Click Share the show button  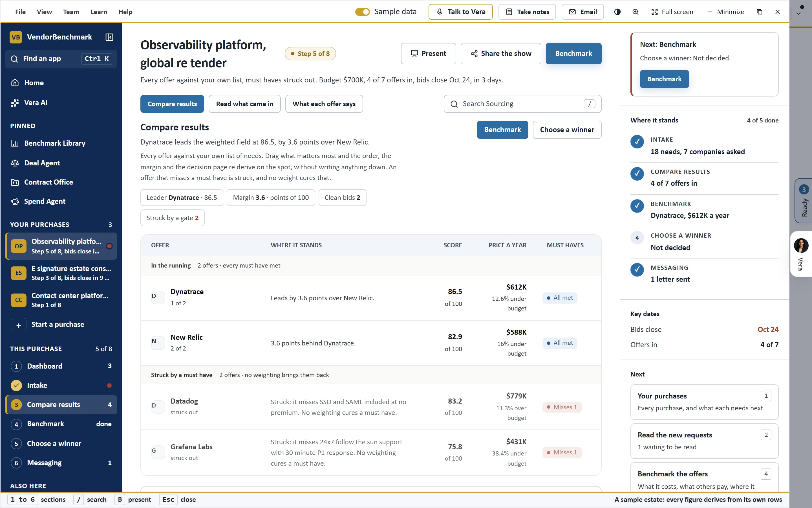(501, 53)
